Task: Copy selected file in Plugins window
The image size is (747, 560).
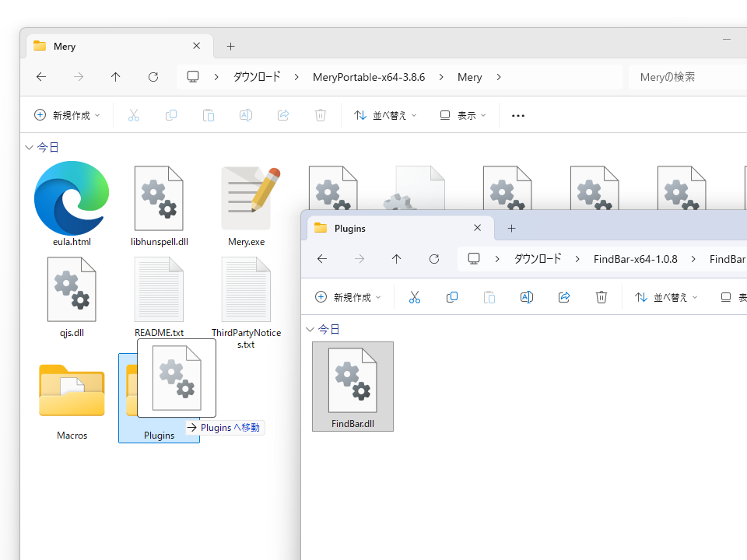Action: tap(451, 298)
